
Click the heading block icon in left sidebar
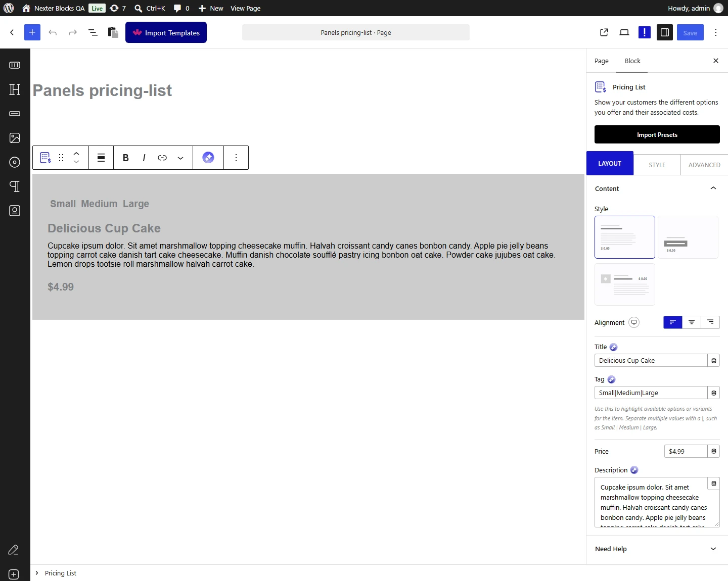15,89
